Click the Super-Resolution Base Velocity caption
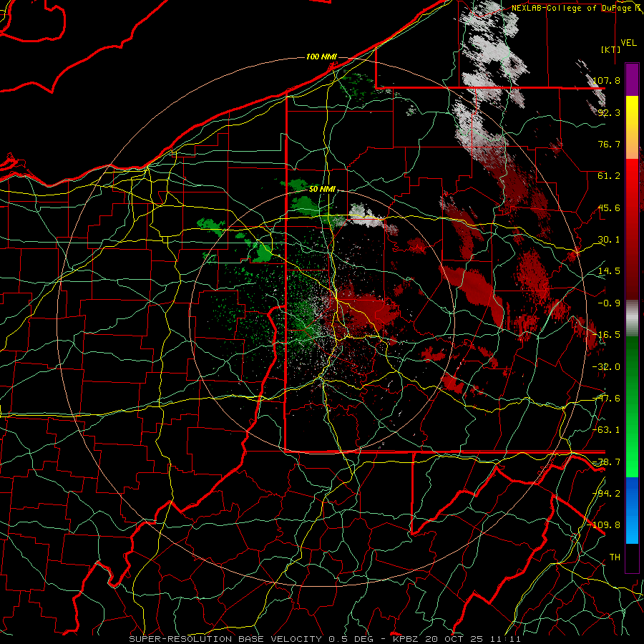644x644 pixels. click(x=325, y=639)
